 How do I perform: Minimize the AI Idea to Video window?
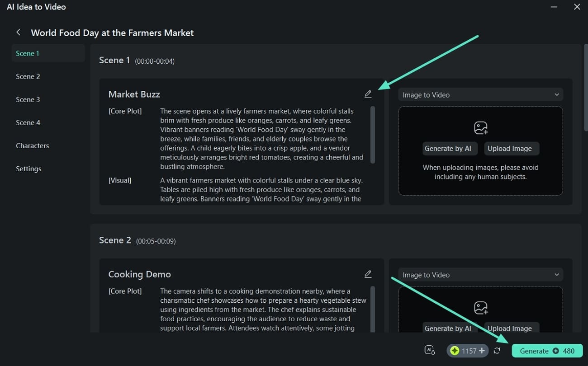pos(554,7)
